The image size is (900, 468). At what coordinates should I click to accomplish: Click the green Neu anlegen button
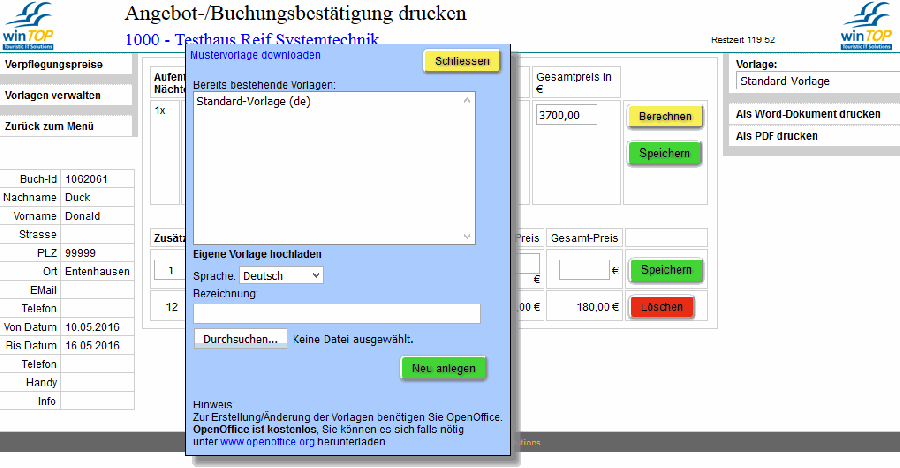(444, 368)
